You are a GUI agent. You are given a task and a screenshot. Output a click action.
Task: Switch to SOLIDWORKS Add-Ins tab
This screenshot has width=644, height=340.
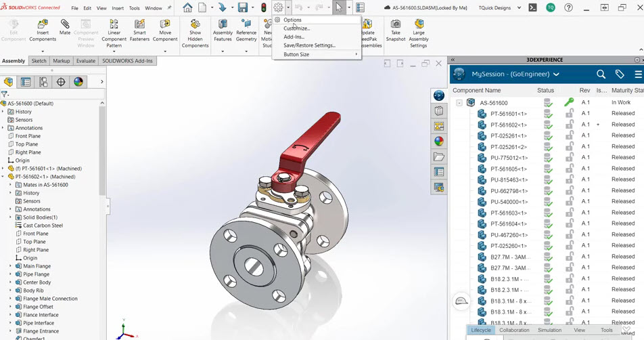pos(127,61)
